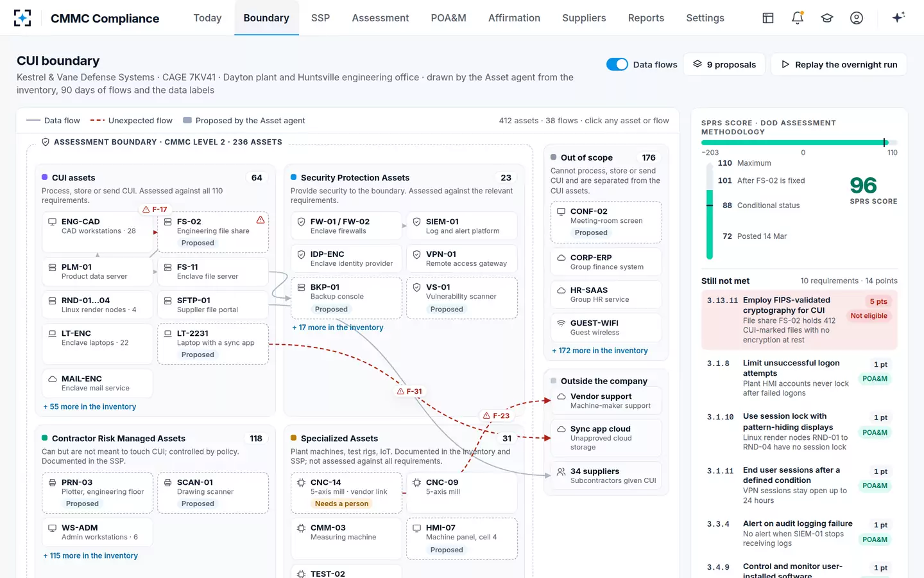
Task: Click the CMMC Compliance app logo
Action: coord(22,18)
